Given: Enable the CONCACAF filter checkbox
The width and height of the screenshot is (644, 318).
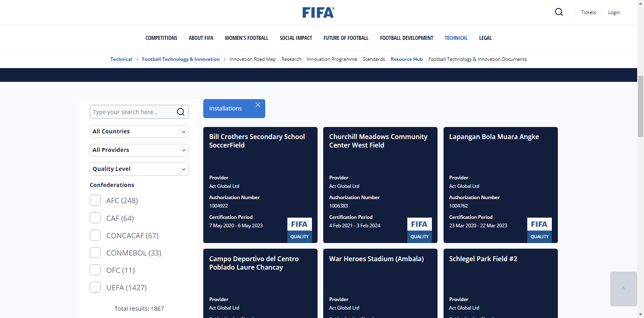Looking at the screenshot, I should pos(95,235).
